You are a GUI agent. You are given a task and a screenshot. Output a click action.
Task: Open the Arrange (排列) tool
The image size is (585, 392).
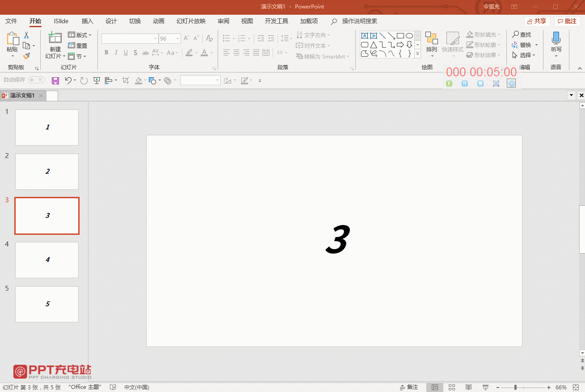pyautogui.click(x=431, y=39)
